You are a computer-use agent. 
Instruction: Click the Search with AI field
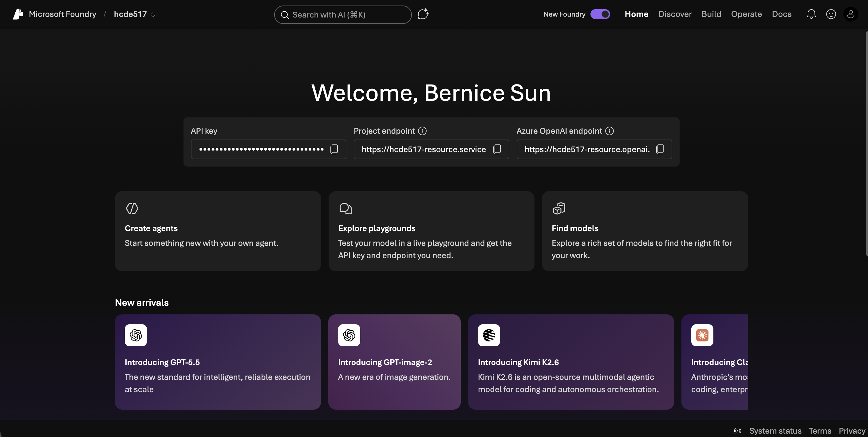(x=343, y=15)
